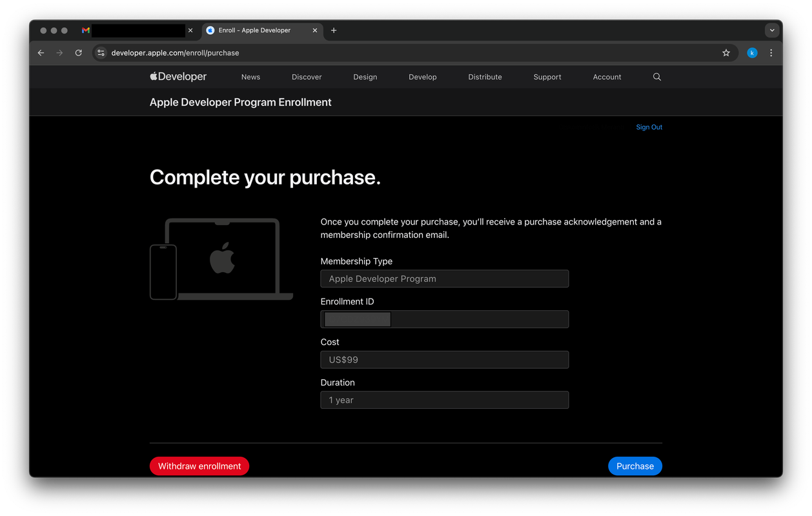Image resolution: width=812 pixels, height=516 pixels.
Task: Open the Discover menu item
Action: coord(307,77)
